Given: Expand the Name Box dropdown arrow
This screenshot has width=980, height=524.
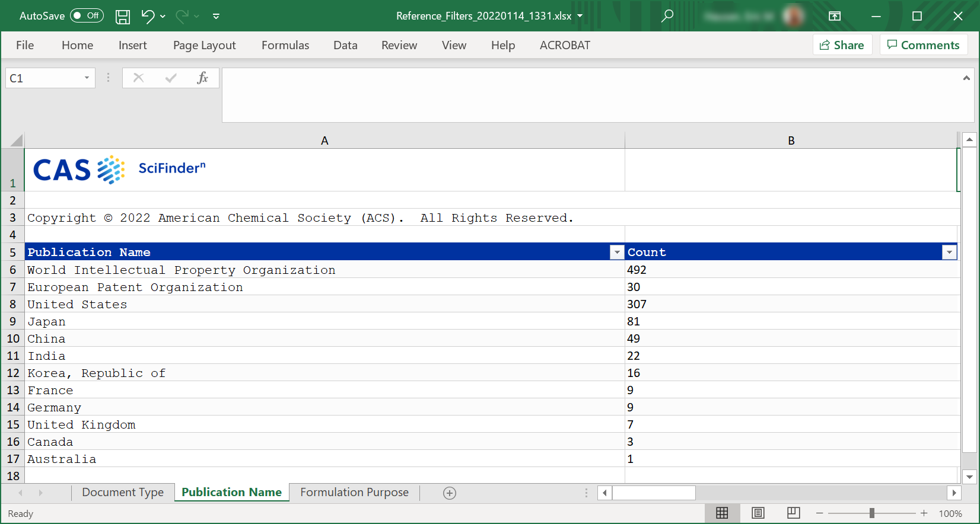Looking at the screenshot, I should click(x=87, y=78).
